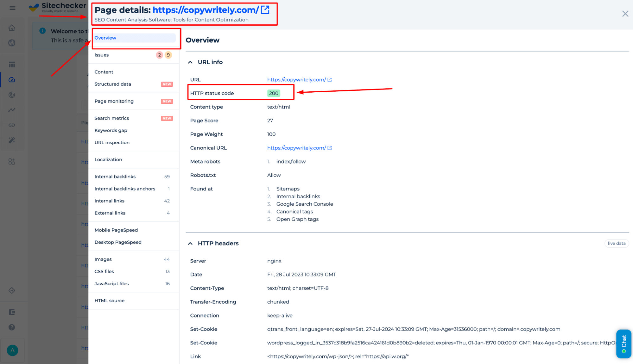Open the diamond icon in lower sidebar
Viewport: 633px width, 364px height.
tap(12, 290)
